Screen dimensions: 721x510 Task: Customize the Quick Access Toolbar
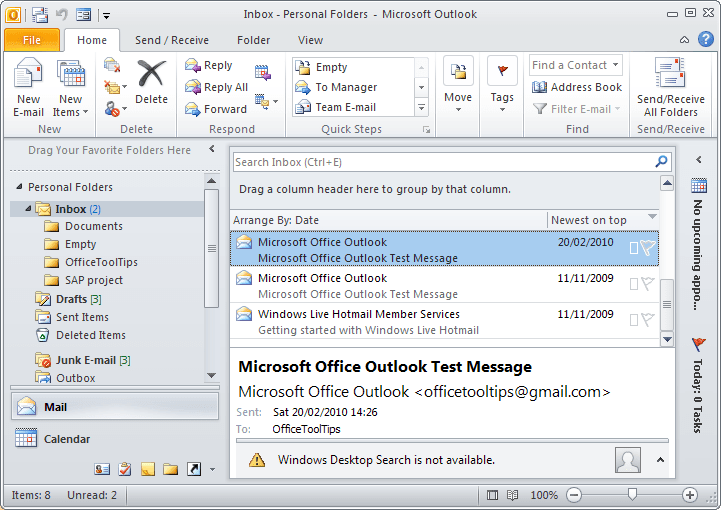pyautogui.click(x=106, y=16)
